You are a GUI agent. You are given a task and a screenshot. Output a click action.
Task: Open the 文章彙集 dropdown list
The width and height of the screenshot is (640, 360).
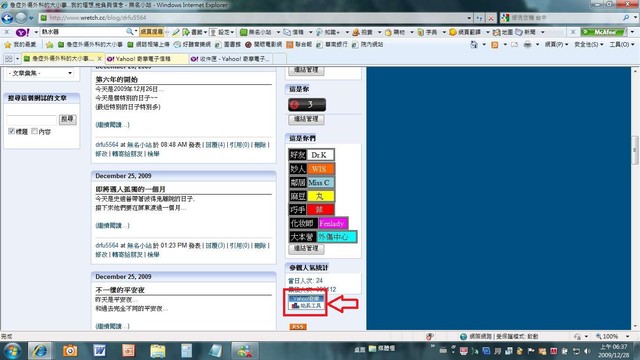40,73
